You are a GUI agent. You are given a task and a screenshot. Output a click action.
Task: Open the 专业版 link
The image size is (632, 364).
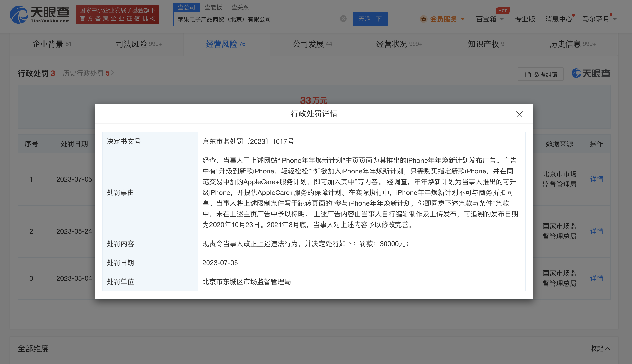[525, 19]
